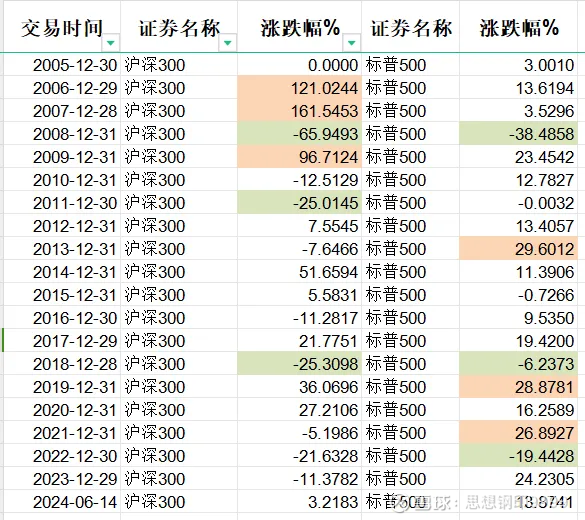Click the orange 96.7124 cell
Viewport: 585px width, 520px height.
[x=299, y=157]
